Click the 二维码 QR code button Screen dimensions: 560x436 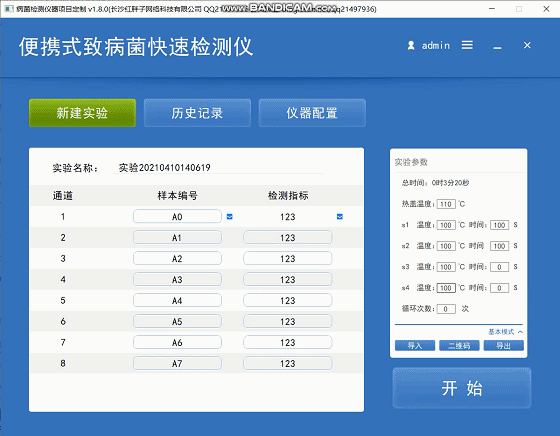459,345
